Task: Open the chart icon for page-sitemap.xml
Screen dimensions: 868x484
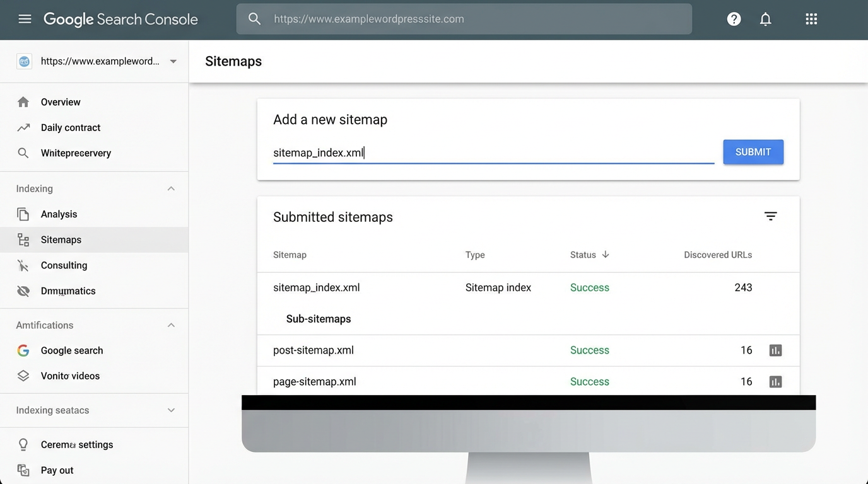Action: coord(775,381)
